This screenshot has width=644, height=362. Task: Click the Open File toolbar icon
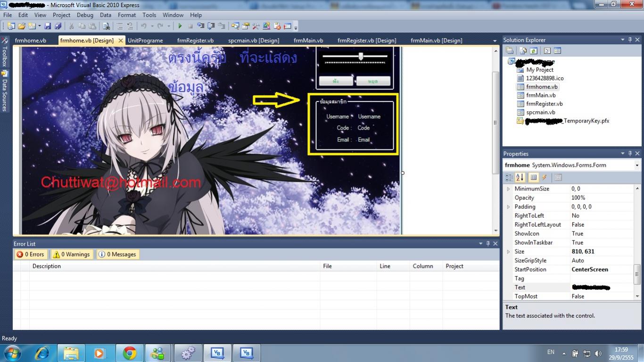pyautogui.click(x=22, y=26)
